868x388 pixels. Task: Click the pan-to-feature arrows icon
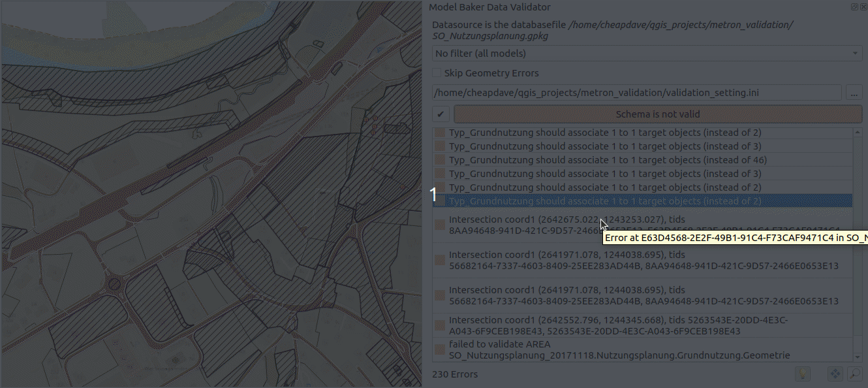coord(835,374)
